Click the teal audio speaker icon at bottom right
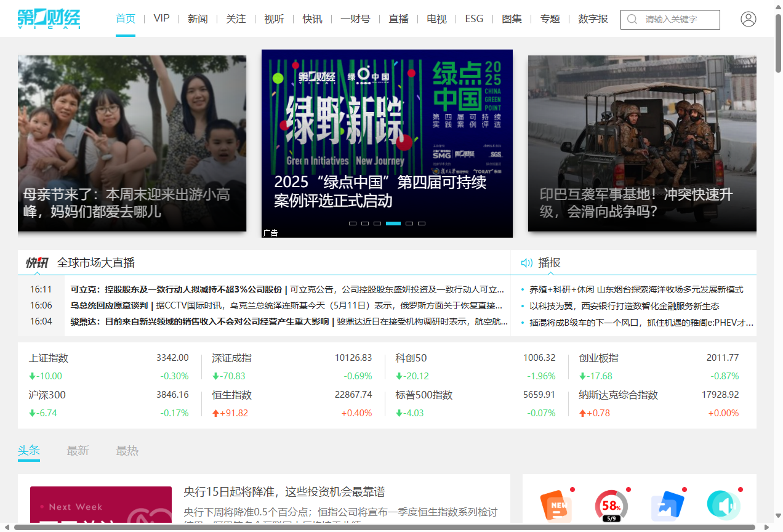 point(724,506)
